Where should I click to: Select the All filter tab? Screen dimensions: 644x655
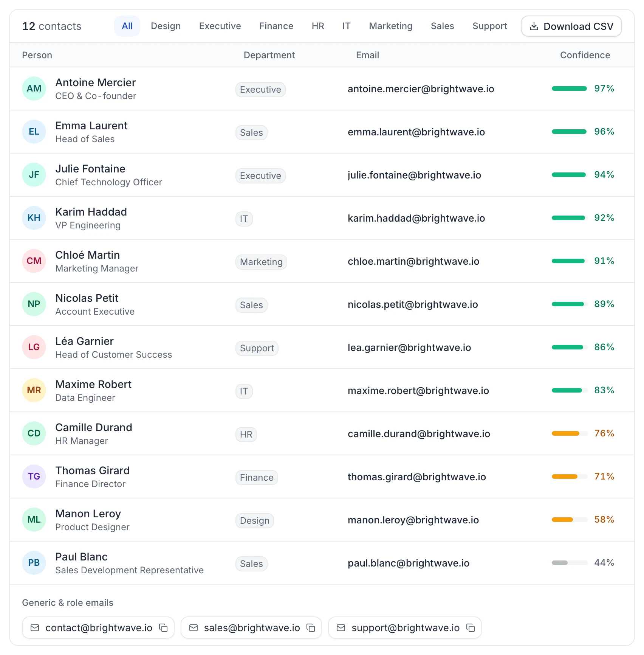127,26
